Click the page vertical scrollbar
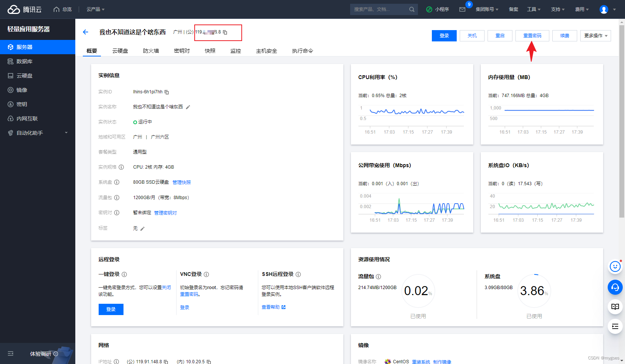Screen dimensions: 625x364 pyautogui.click(x=622, y=121)
